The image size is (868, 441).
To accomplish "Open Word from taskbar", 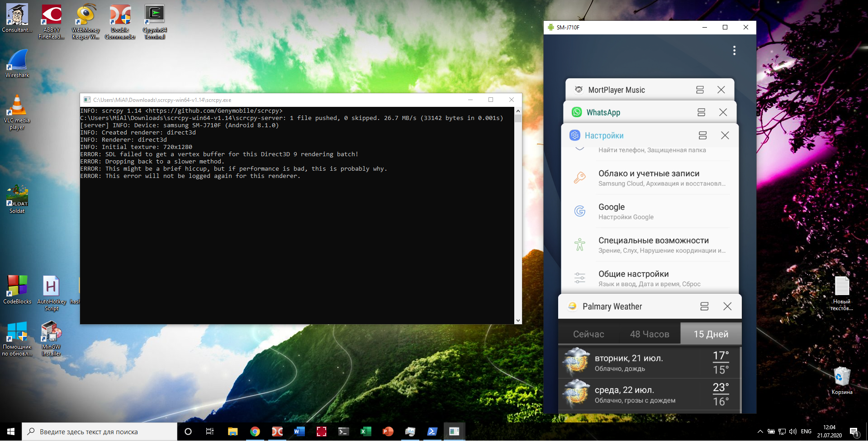I will click(x=299, y=431).
